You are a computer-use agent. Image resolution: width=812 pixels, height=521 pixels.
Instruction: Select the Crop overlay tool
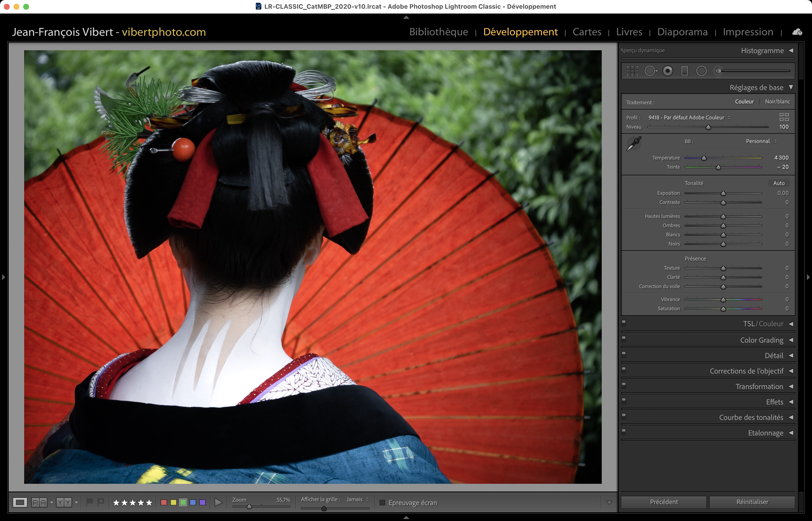(x=632, y=71)
